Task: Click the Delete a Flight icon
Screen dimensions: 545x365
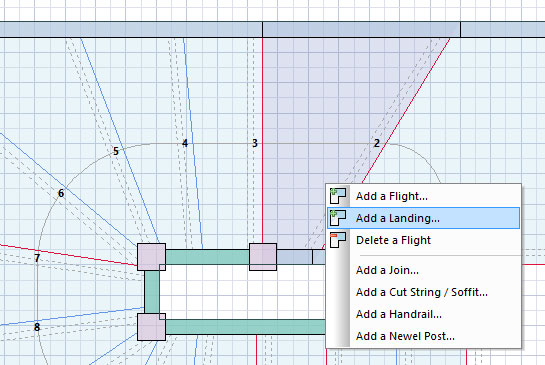Action: [338, 240]
